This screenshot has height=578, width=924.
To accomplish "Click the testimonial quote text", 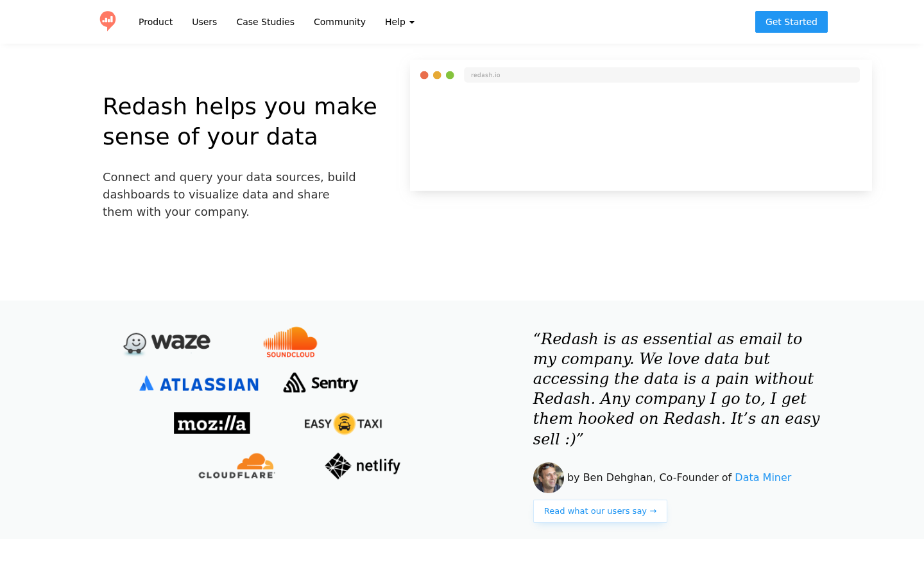I will [676, 389].
